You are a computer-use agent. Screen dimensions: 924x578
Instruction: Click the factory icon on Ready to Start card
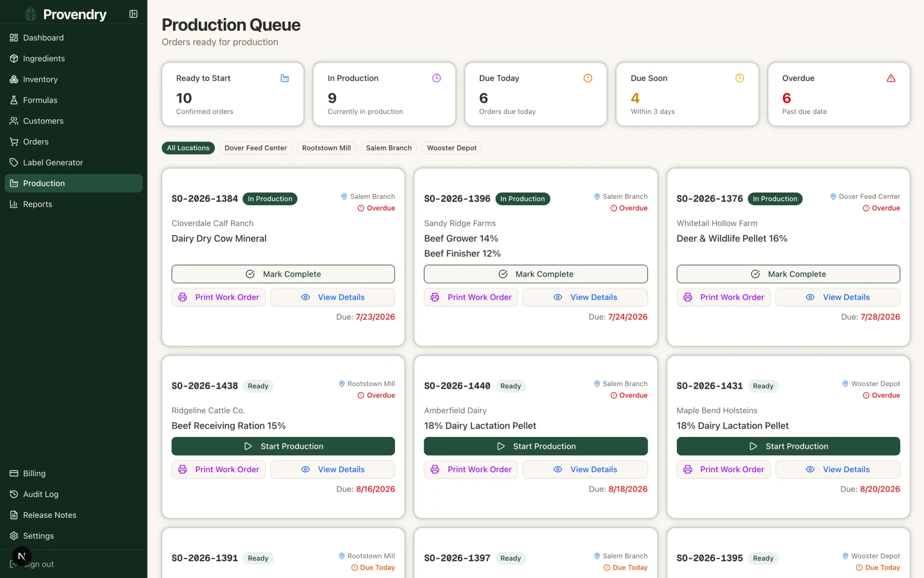click(x=285, y=78)
